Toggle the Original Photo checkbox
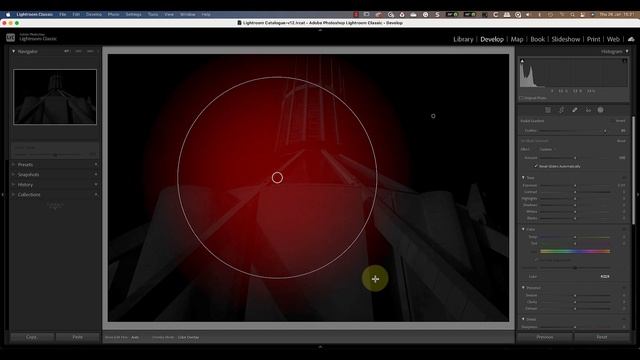 tap(521, 98)
